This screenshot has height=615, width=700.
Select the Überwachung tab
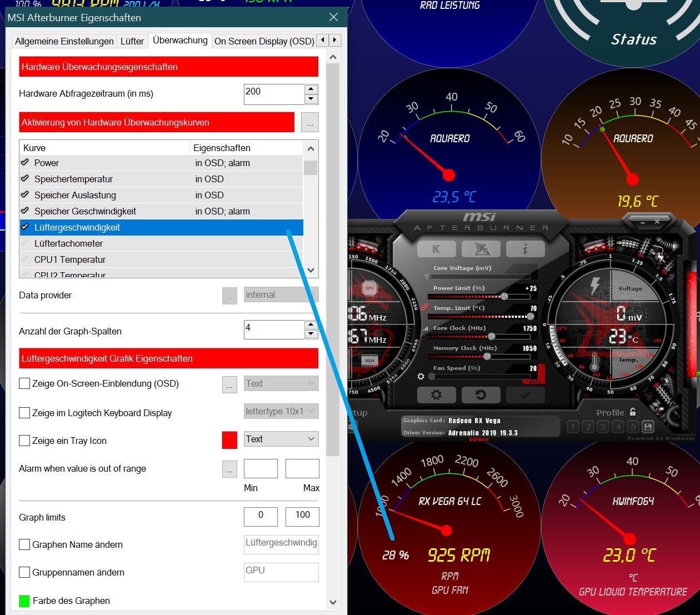pyautogui.click(x=180, y=40)
